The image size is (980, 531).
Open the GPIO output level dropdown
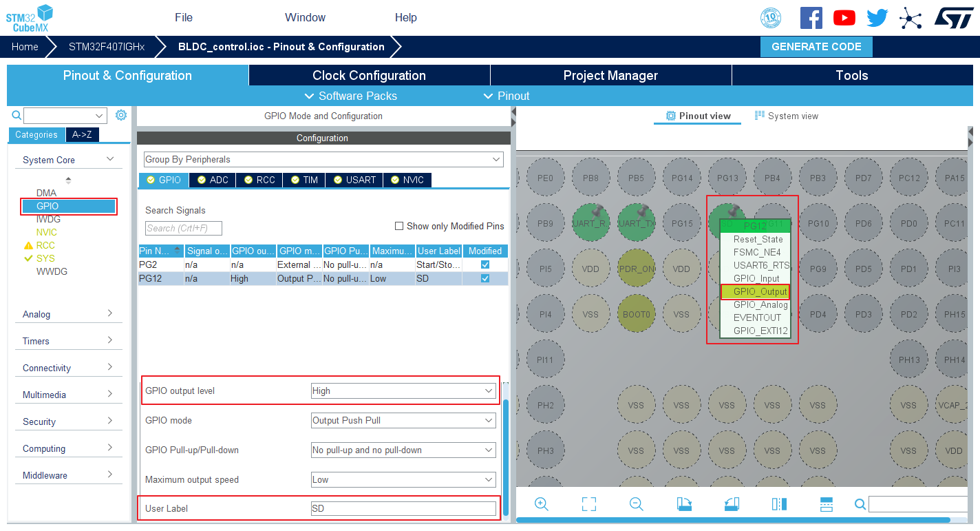(403, 391)
